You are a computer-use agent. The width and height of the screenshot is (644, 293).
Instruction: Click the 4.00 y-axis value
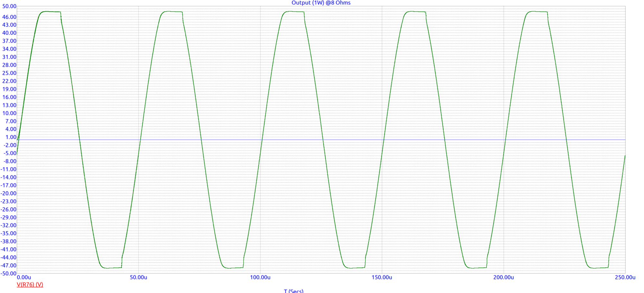[x=11, y=129]
